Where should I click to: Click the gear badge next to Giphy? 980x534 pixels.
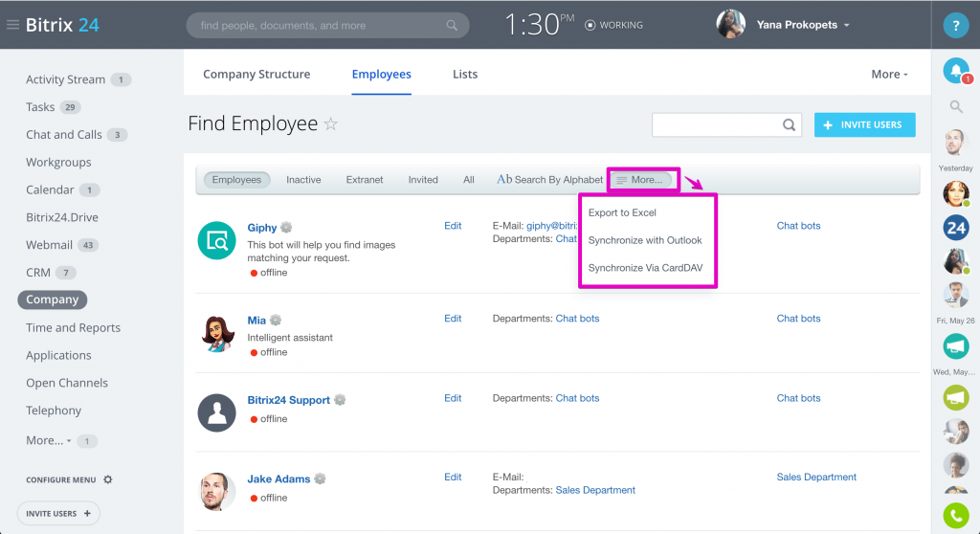(x=286, y=228)
